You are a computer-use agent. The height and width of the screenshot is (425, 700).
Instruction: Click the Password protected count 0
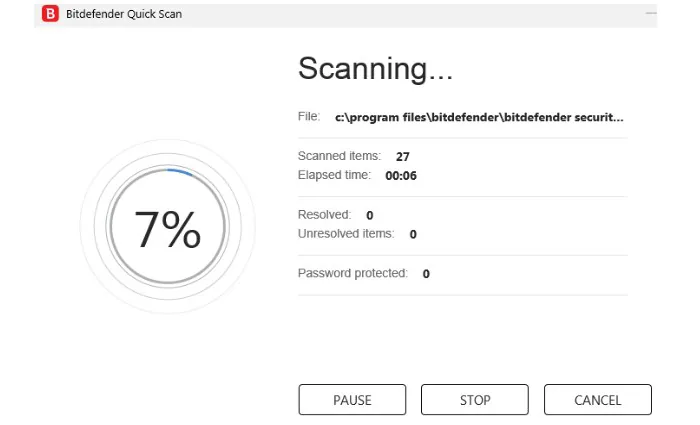(x=426, y=274)
